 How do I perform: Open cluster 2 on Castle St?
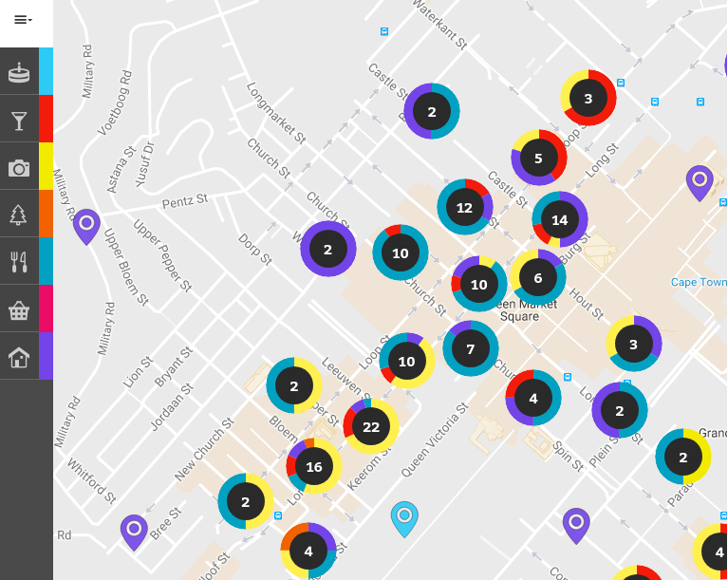[432, 111]
